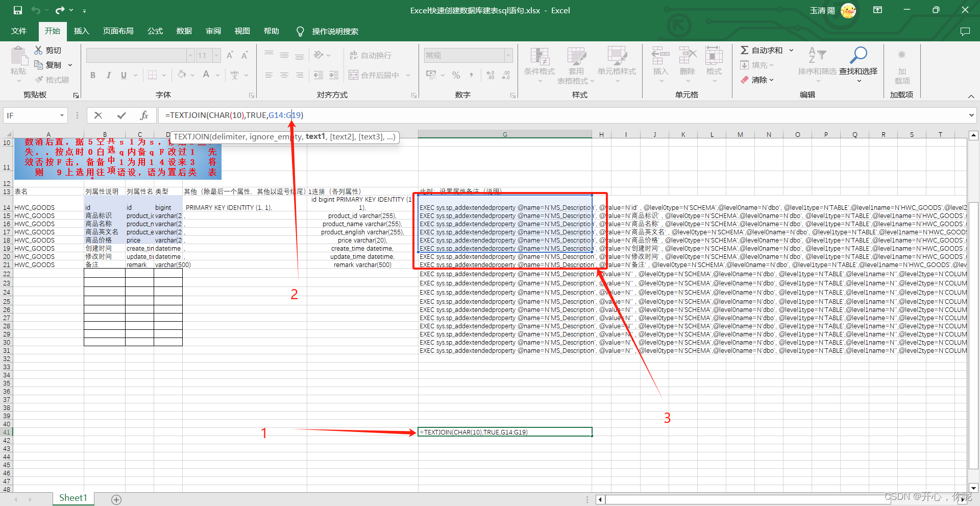The image size is (980, 506).
Task: Click the enter checkmark formula button
Action: coord(121,115)
